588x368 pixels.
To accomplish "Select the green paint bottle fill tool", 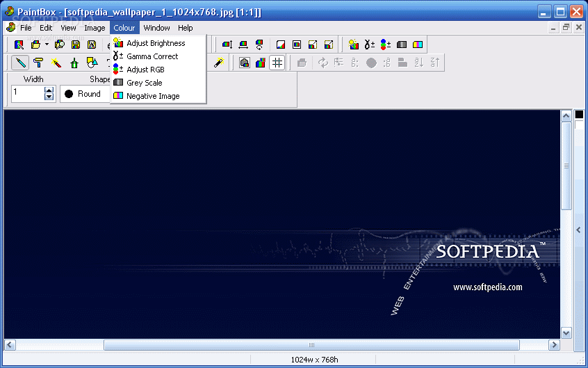I will pyautogui.click(x=74, y=63).
